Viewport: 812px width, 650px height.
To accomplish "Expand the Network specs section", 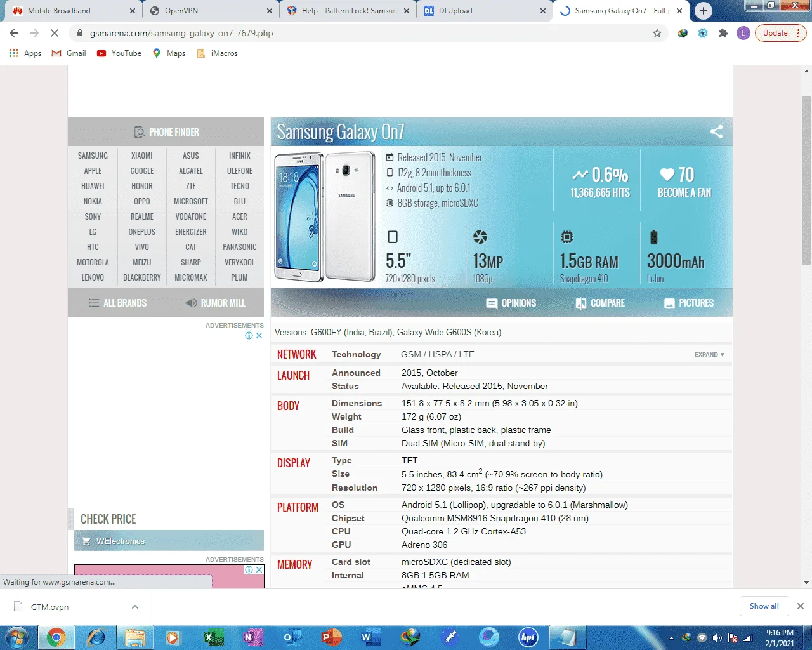I will pos(709,355).
